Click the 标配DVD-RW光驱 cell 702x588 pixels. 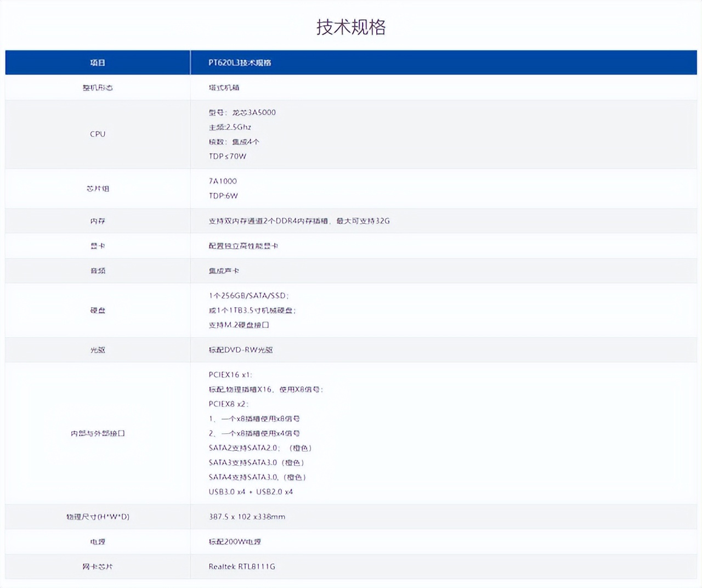click(241, 349)
